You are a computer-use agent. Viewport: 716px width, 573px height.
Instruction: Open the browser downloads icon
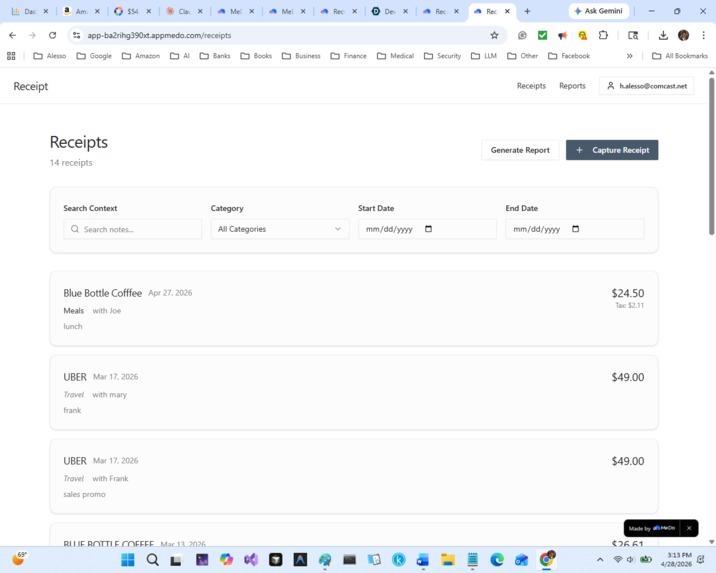[663, 35]
